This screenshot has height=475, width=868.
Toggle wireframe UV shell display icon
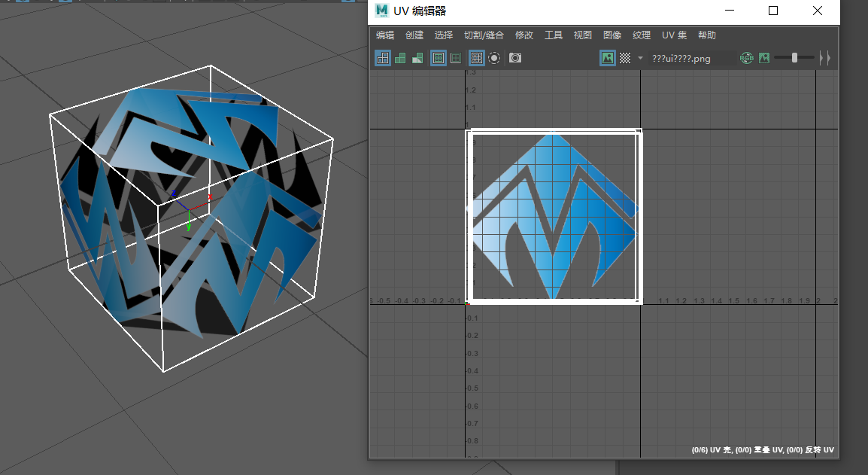[x=383, y=58]
